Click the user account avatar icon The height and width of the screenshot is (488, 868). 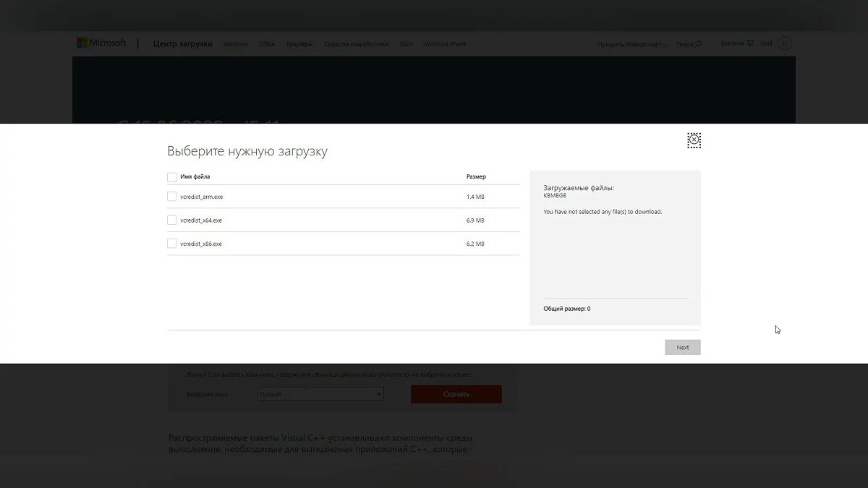pos(785,43)
